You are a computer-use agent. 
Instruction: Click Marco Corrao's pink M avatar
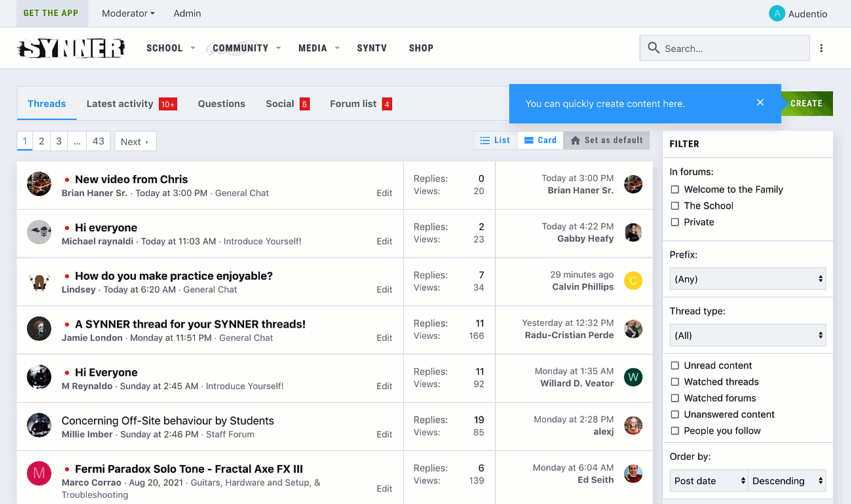coord(39,473)
